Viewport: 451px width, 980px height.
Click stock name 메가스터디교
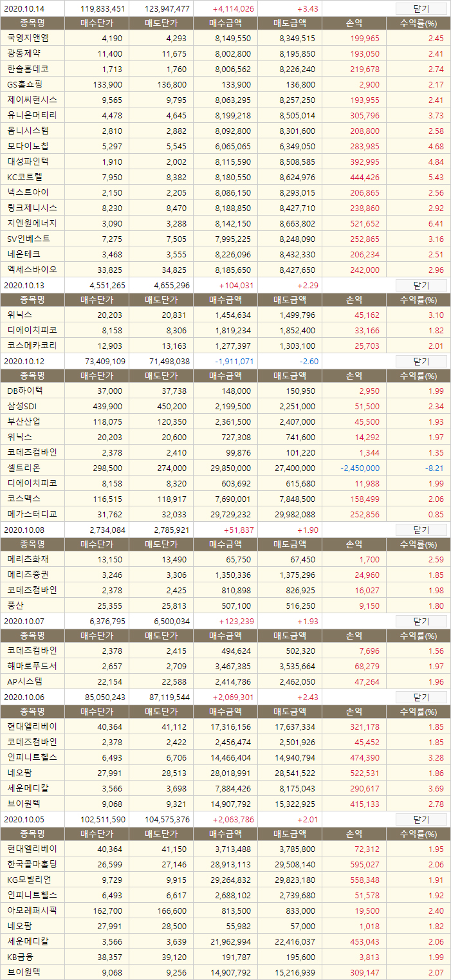pos(32,514)
